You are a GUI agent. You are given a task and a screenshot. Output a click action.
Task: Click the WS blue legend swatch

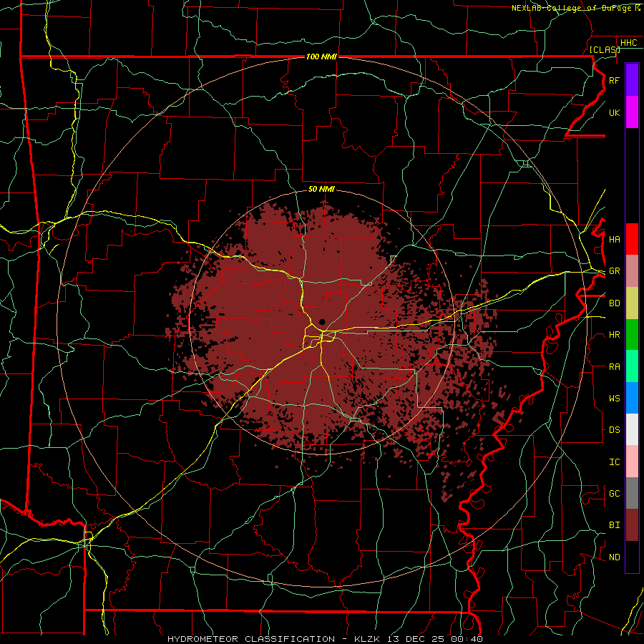[x=632, y=398]
